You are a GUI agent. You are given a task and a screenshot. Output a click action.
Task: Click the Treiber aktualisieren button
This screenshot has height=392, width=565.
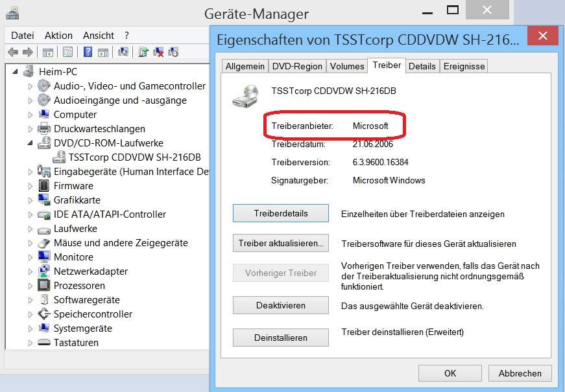[x=280, y=243]
